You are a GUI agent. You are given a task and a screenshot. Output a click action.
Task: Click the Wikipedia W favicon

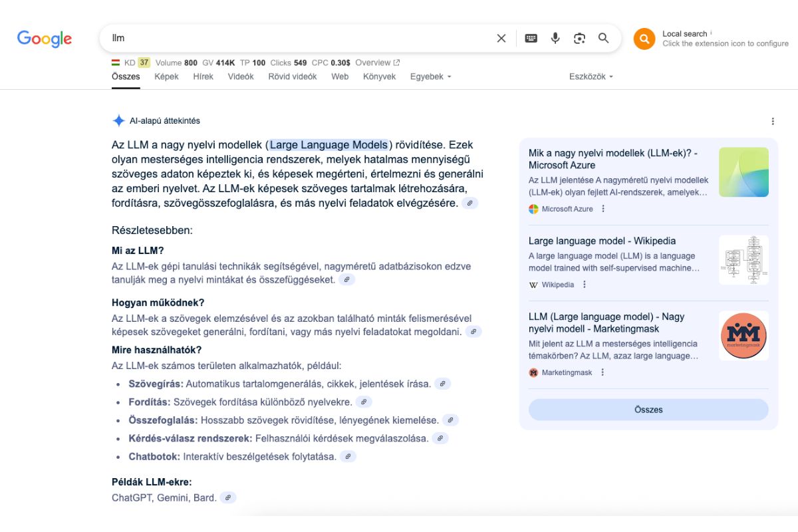point(533,285)
